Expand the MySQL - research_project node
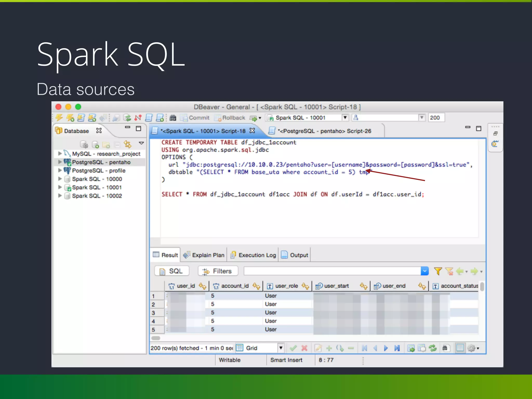Image resolution: width=532 pixels, height=399 pixels. [60, 154]
